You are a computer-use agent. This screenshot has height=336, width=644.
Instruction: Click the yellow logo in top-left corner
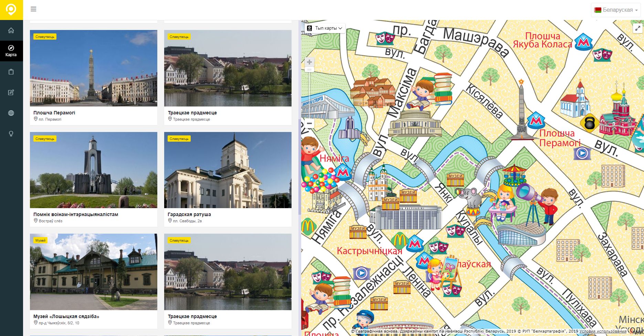11,10
